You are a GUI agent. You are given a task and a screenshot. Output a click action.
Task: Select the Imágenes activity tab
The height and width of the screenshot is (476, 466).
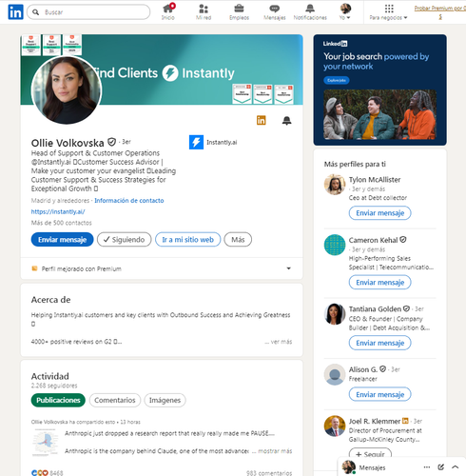(165, 400)
